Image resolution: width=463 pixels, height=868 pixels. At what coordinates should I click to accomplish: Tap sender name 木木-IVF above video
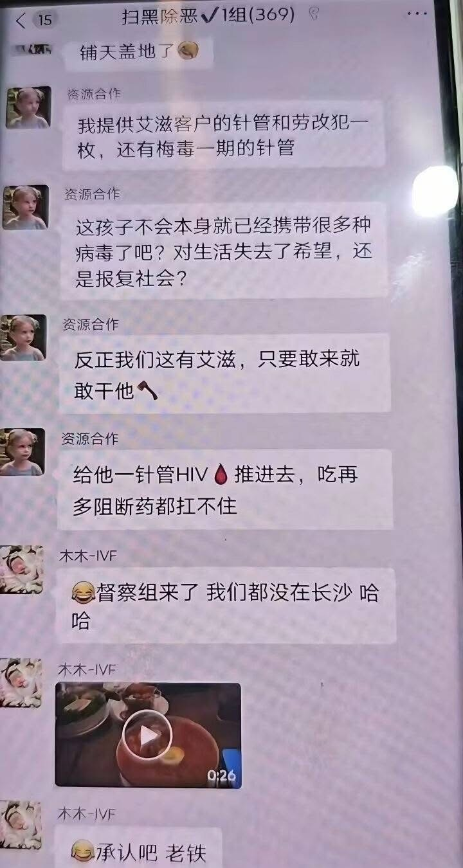[87, 669]
